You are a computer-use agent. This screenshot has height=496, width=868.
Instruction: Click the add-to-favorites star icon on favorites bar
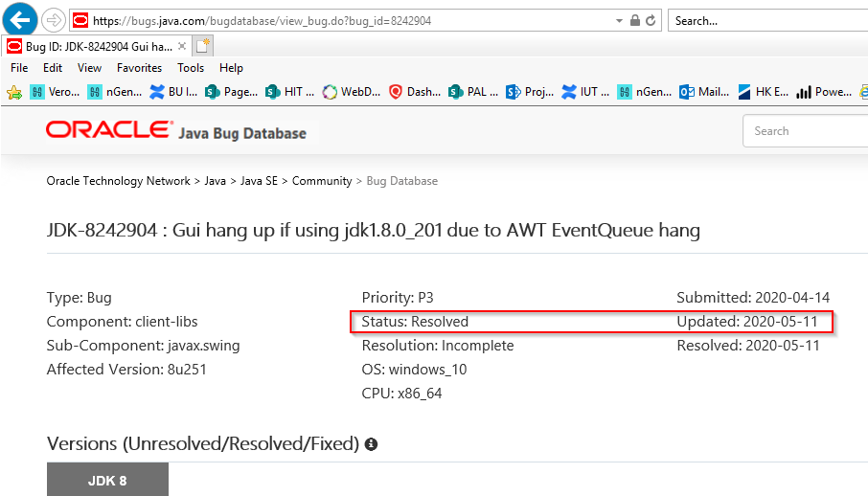pyautogui.click(x=14, y=92)
